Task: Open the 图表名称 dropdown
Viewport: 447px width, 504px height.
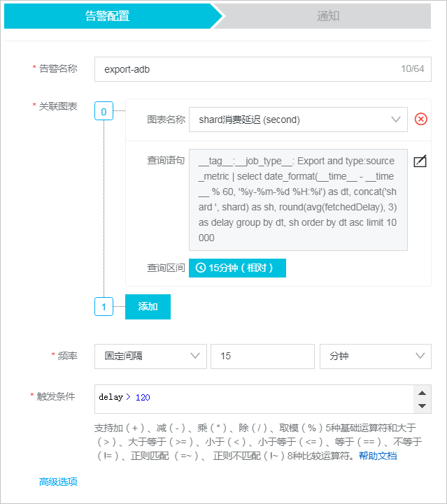Action: point(298,120)
